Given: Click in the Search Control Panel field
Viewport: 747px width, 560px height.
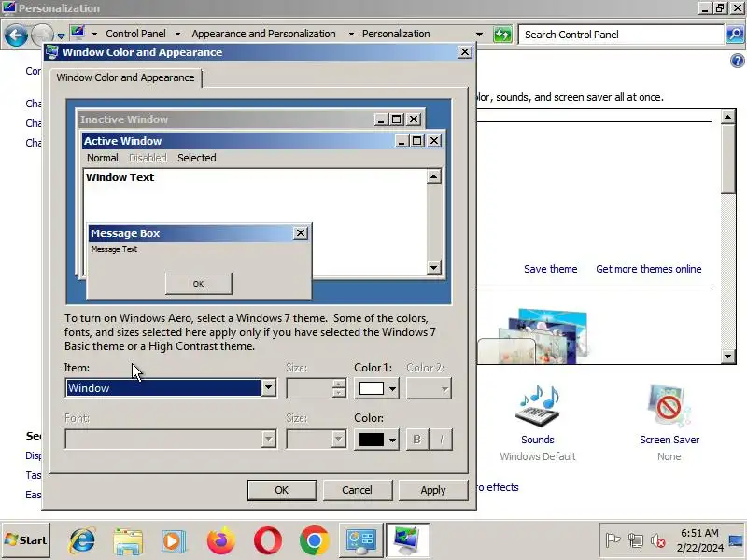Looking at the screenshot, I should 621,35.
